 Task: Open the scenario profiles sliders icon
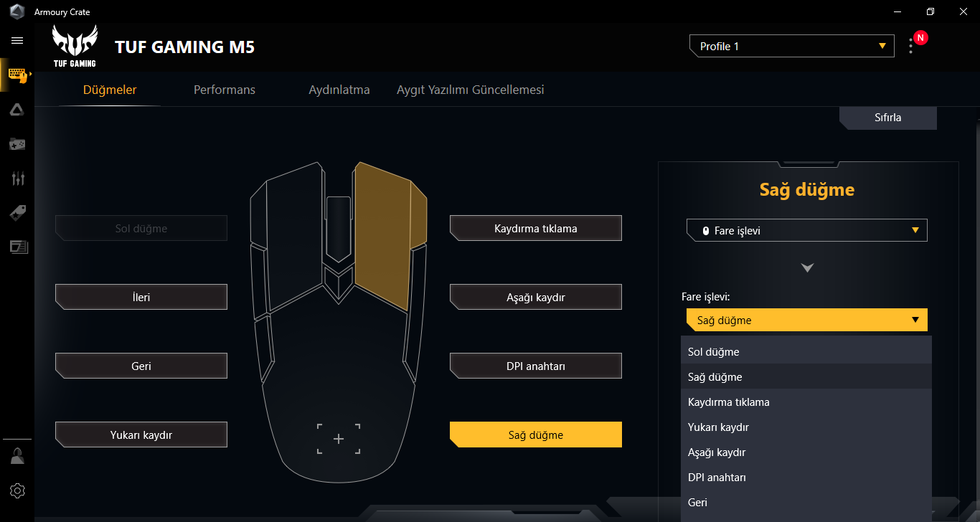pyautogui.click(x=17, y=178)
